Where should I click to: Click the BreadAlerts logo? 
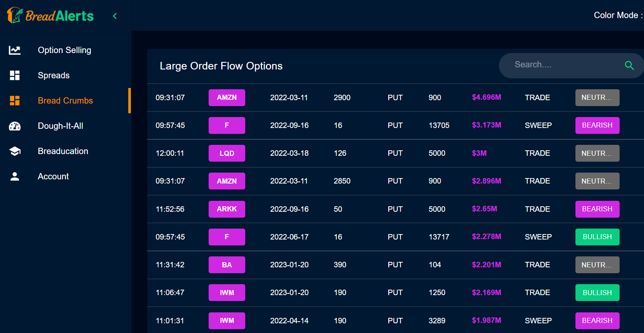click(50, 16)
